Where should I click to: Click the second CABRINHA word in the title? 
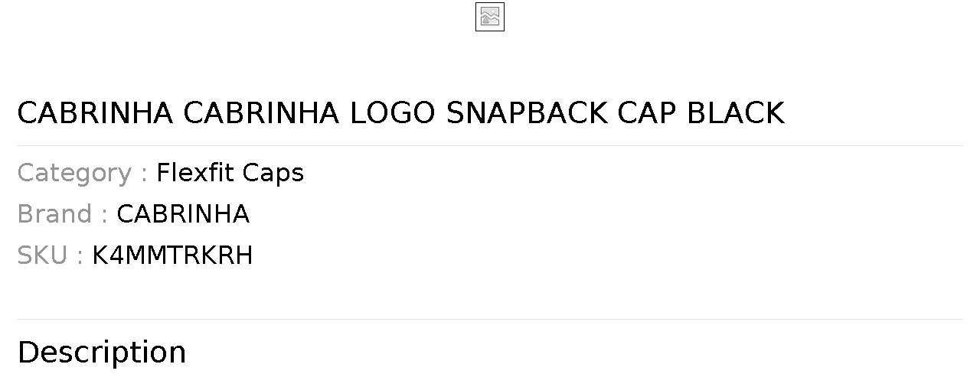[x=261, y=113]
